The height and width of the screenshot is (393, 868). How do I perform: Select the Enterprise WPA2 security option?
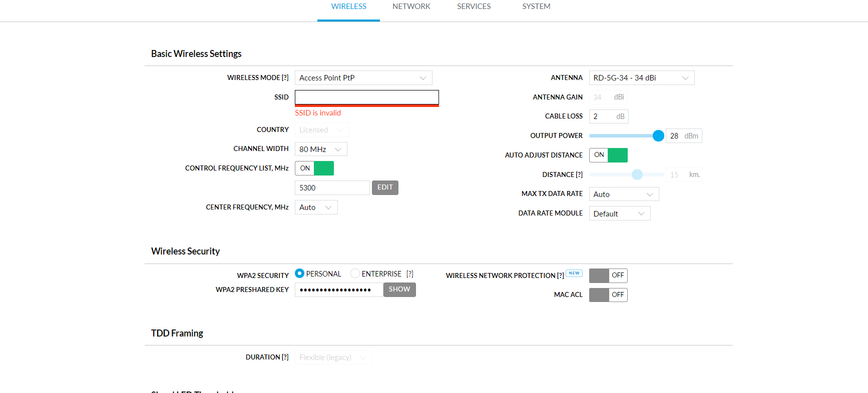point(355,273)
